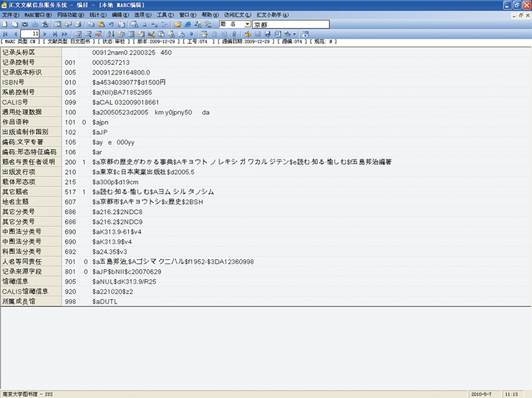Open the 网络功能 menu
The image size is (532, 398).
click(70, 15)
